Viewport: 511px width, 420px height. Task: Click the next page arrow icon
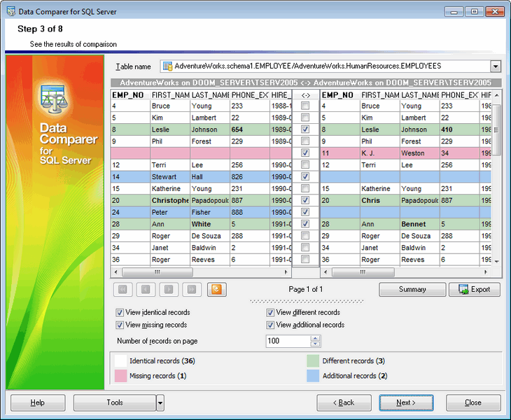[x=167, y=289]
